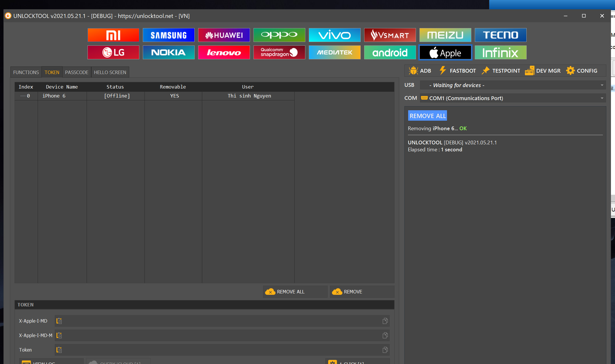
Task: Click Remove All cloud button below table
Action: click(295, 292)
